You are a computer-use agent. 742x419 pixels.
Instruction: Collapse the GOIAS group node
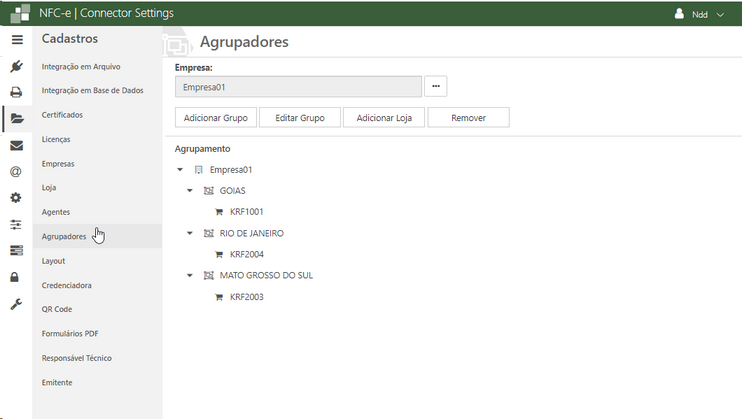[x=190, y=191]
